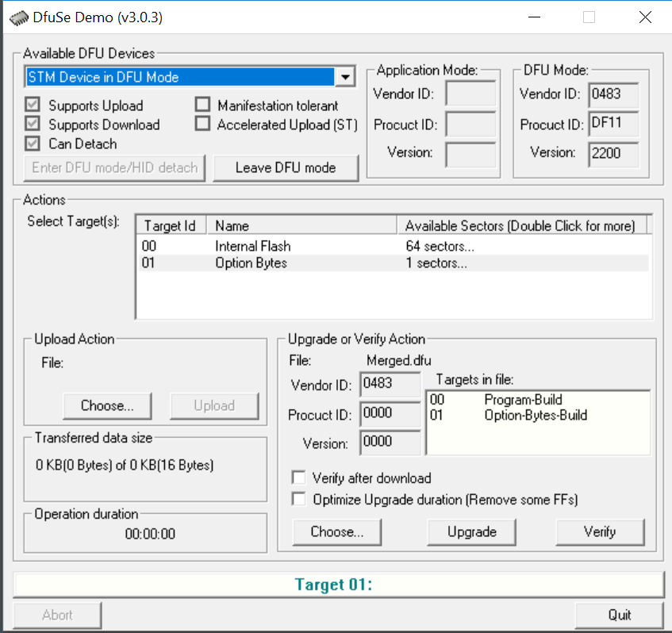
Task: Quit the DfuSe Demo application
Action: (x=620, y=615)
